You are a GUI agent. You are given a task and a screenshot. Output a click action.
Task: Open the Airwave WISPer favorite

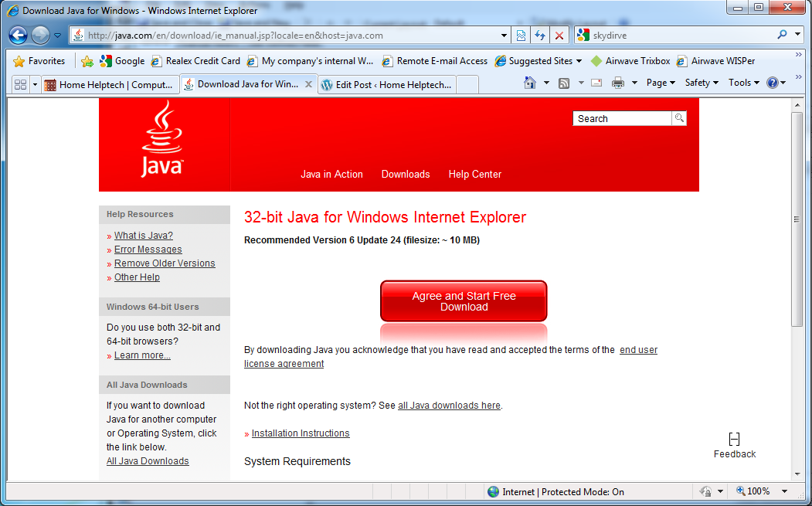(x=715, y=61)
